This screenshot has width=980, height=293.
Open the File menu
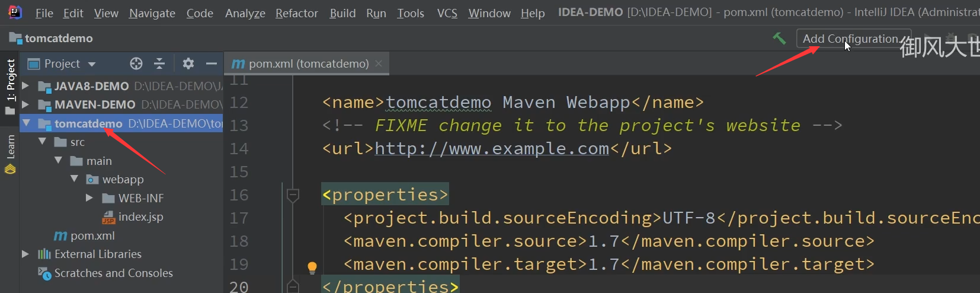[44, 13]
